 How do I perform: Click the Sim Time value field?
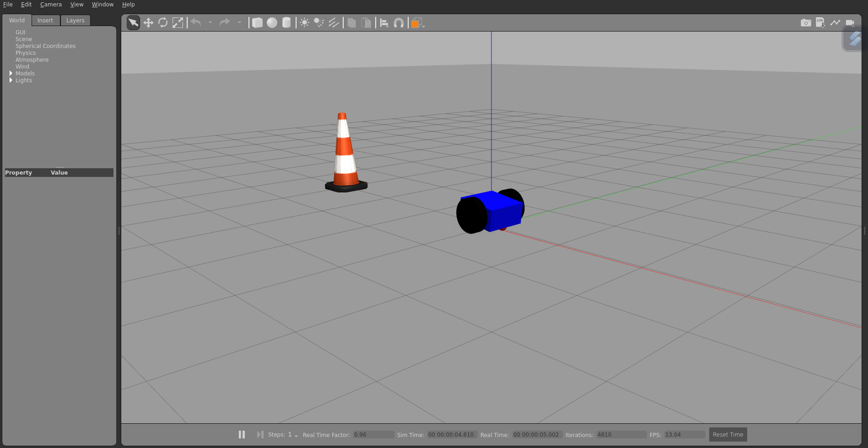click(x=452, y=435)
